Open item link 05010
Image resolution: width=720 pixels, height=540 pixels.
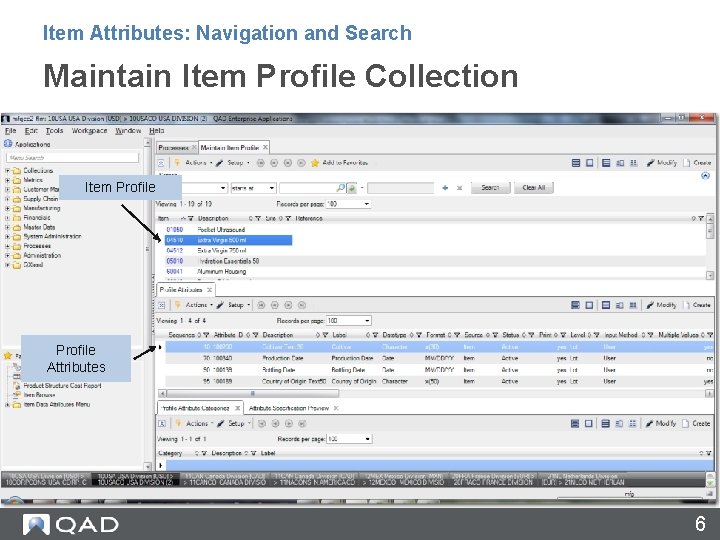(x=174, y=261)
